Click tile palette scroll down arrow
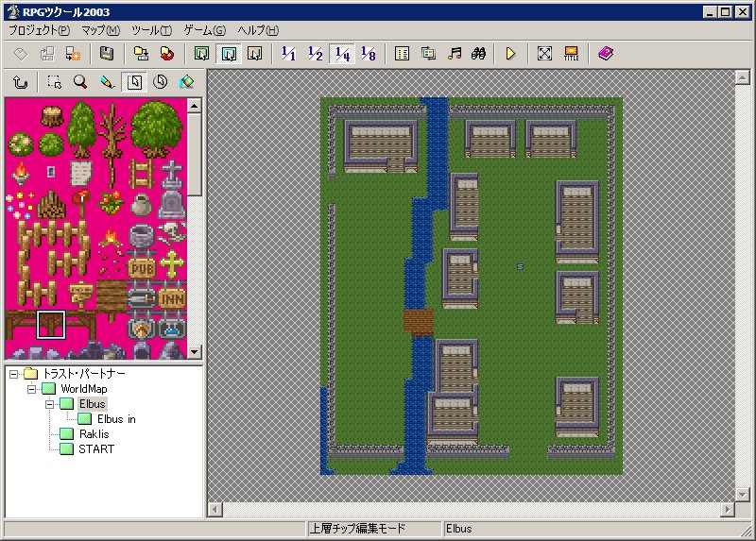This screenshot has height=541, width=756. point(195,351)
